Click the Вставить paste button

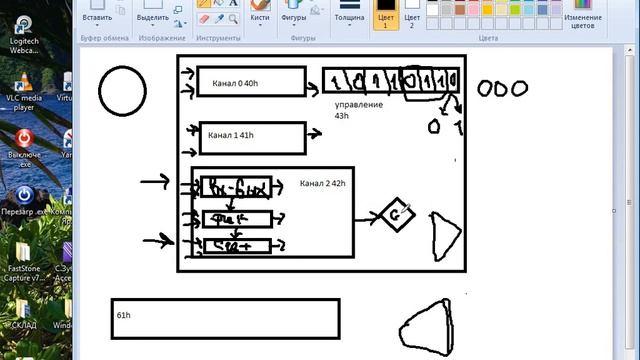(x=97, y=12)
